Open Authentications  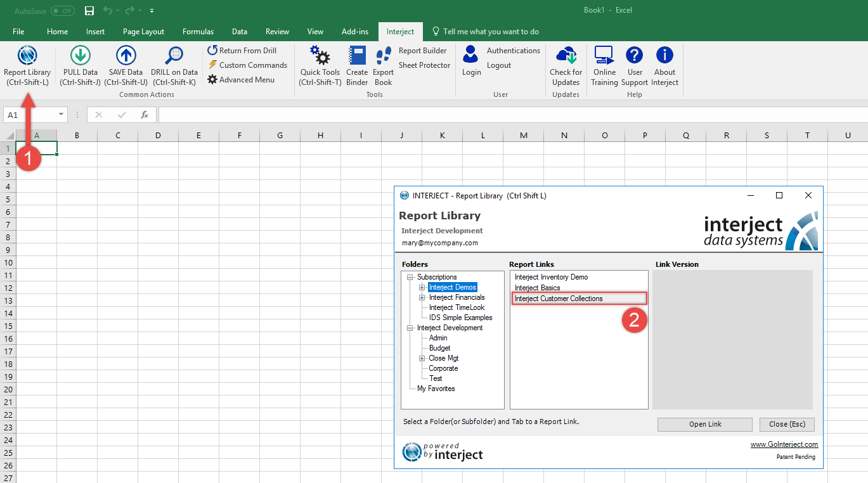514,51
